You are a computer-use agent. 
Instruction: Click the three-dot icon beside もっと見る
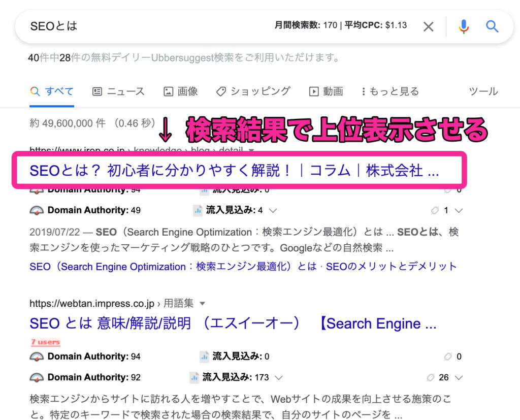coord(364,91)
